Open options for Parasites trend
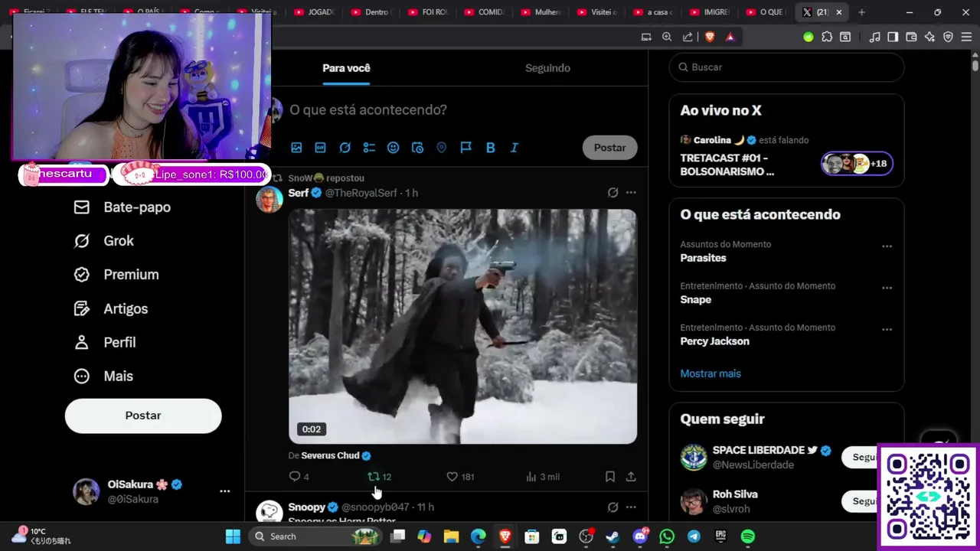The width and height of the screenshot is (980, 551). [887, 246]
